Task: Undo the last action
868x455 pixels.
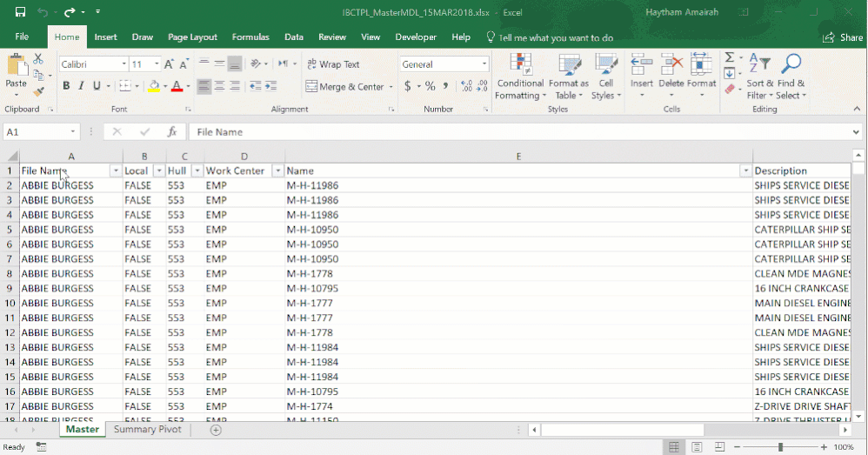Action: 42,11
